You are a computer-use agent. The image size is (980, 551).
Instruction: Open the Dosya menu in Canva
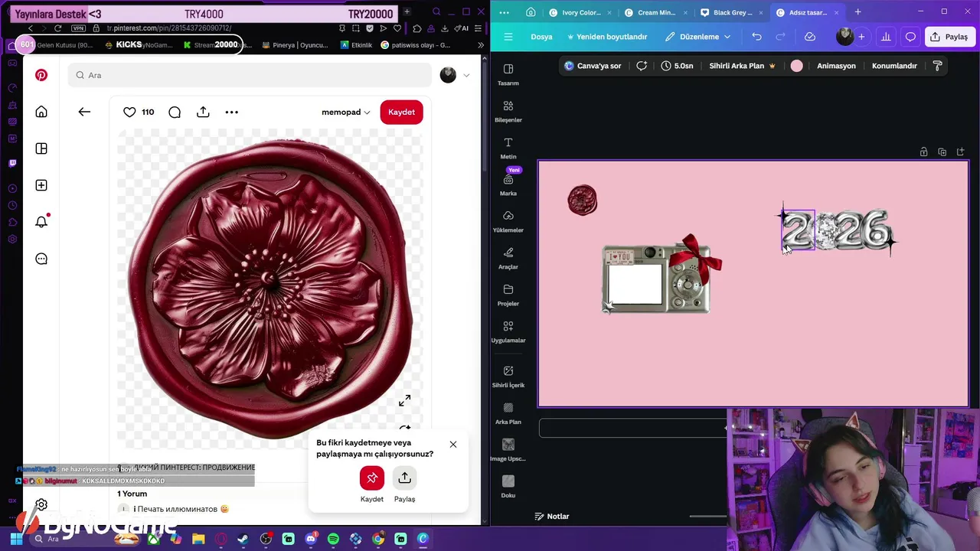[x=541, y=37]
